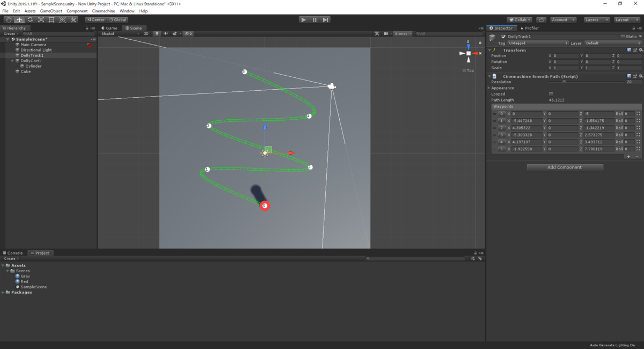Toggle Global handle rotation button
Viewport: 644px width, 349px height.
tap(118, 20)
